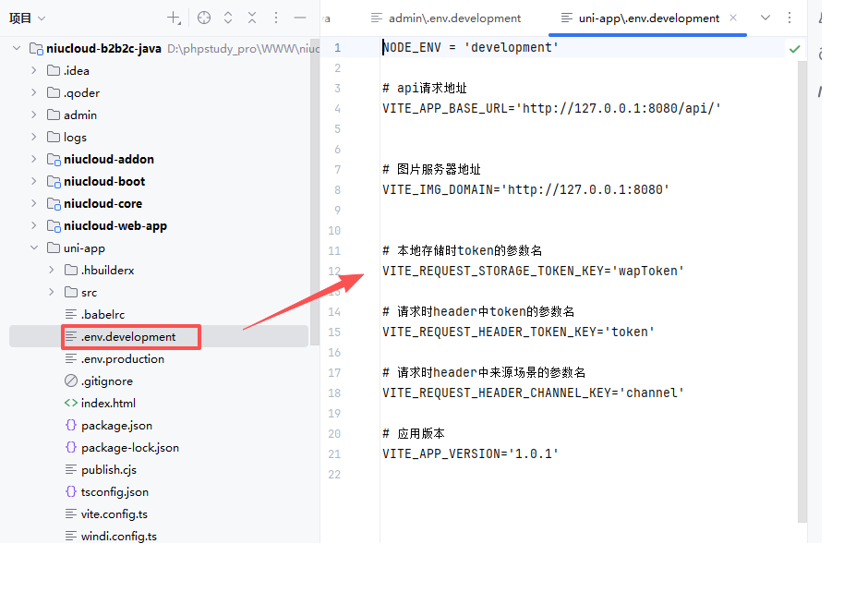Select package.json in the project tree
Image resolution: width=868 pixels, height=592 pixels.
click(x=116, y=425)
